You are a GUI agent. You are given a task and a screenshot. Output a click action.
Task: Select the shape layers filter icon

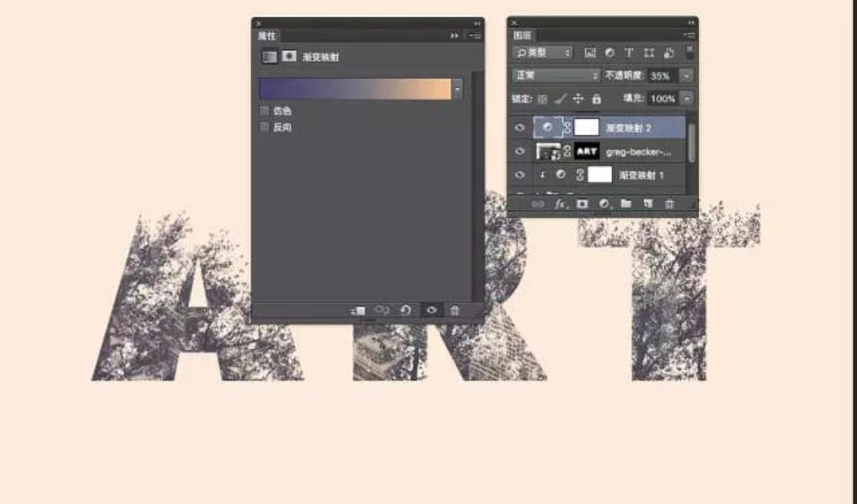click(x=650, y=51)
